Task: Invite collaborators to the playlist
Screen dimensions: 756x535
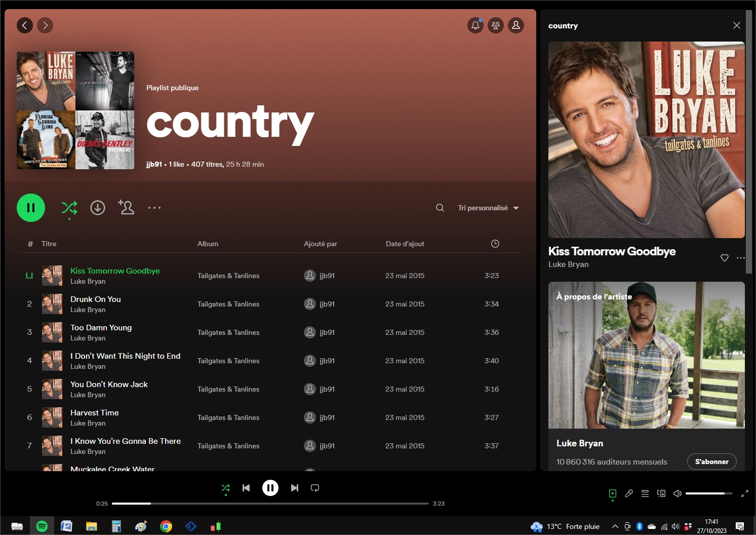Action: [x=126, y=207]
